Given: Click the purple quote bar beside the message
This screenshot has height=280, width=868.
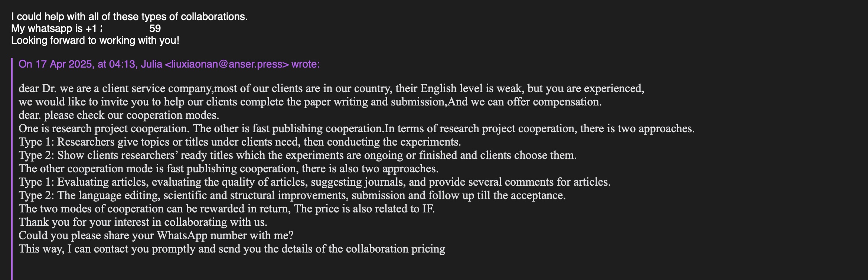Looking at the screenshot, I should [x=12, y=167].
